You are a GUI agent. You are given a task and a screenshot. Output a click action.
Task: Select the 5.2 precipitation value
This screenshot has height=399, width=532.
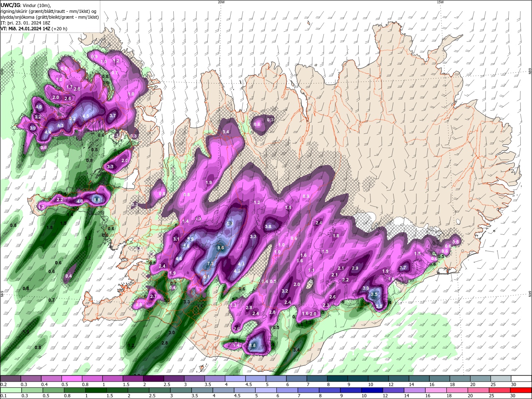(x=72, y=118)
